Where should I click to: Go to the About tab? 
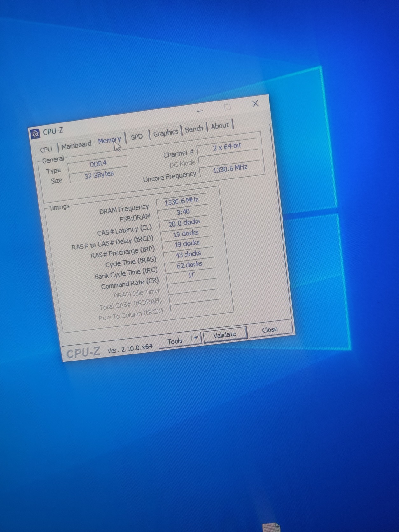pyautogui.click(x=220, y=125)
